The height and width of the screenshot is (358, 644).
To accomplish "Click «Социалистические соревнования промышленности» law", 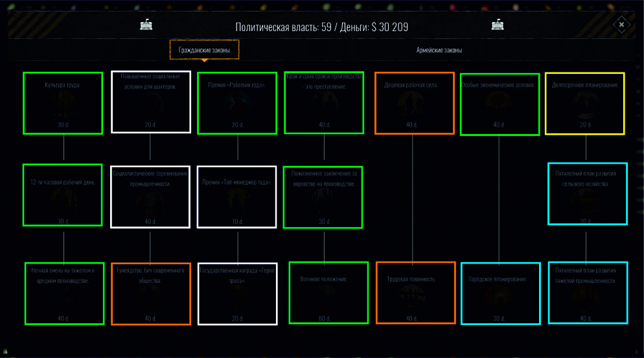I will (150, 197).
